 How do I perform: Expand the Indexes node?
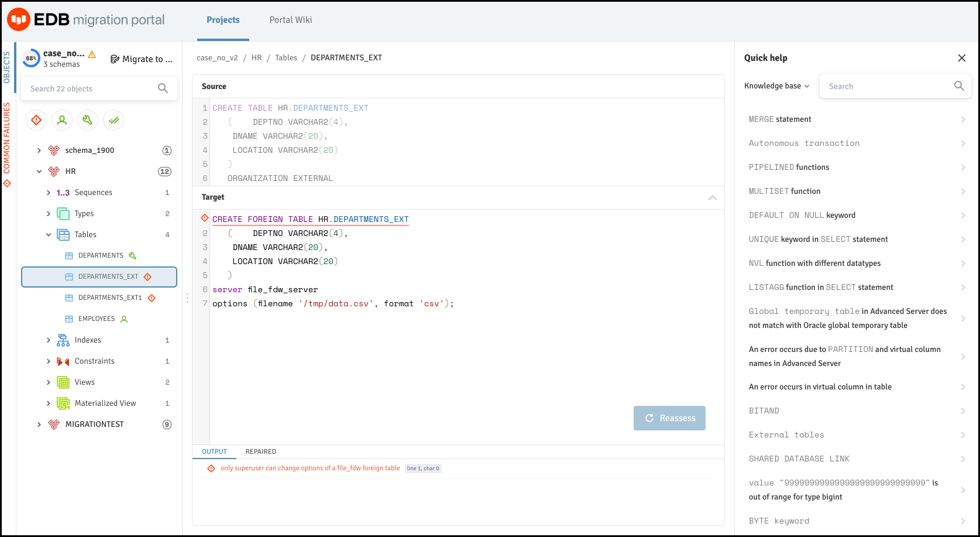click(49, 340)
